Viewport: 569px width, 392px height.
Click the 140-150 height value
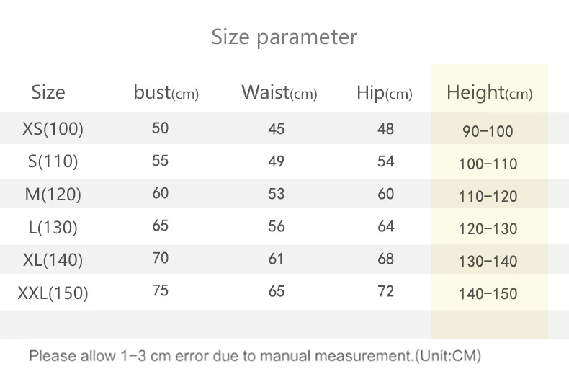pos(488,294)
